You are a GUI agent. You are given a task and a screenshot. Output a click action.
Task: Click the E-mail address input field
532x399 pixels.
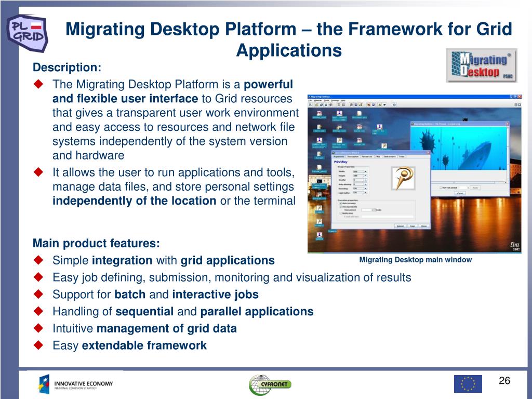click(x=387, y=217)
